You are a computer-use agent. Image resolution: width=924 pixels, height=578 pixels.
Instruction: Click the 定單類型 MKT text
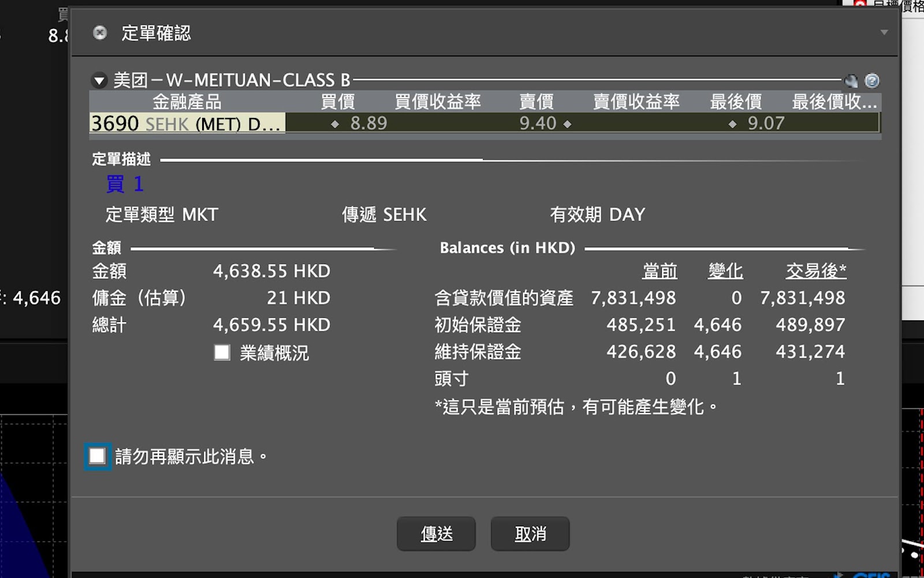coord(162,215)
